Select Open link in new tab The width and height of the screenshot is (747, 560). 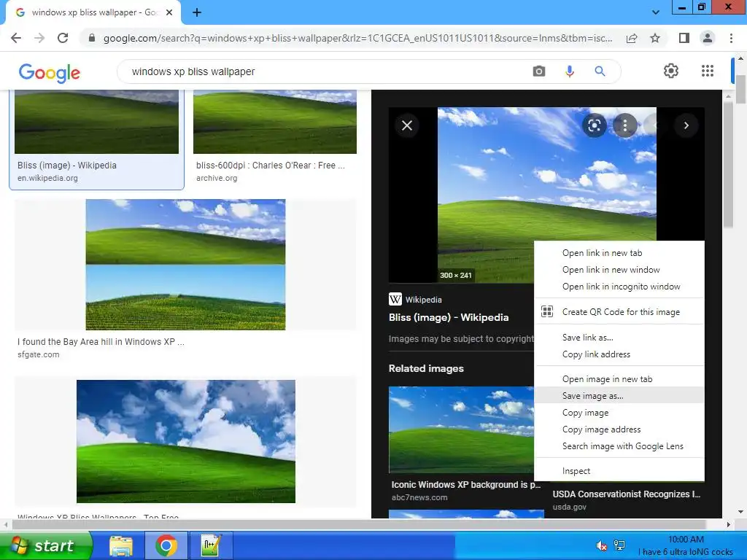(619, 253)
